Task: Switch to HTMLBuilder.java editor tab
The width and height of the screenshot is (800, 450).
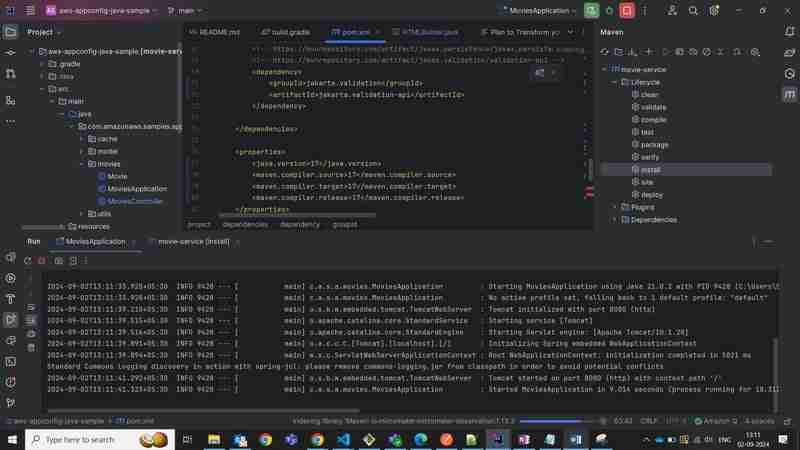Action: 426,32
